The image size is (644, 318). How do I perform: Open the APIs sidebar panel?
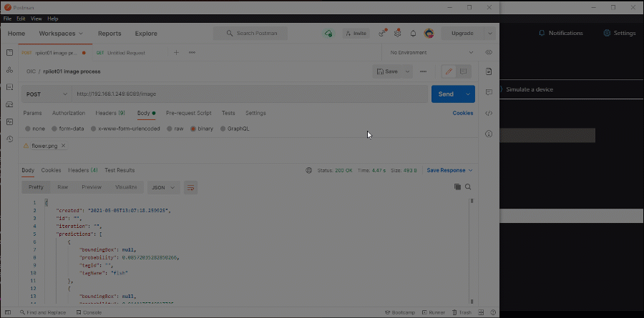click(10, 70)
